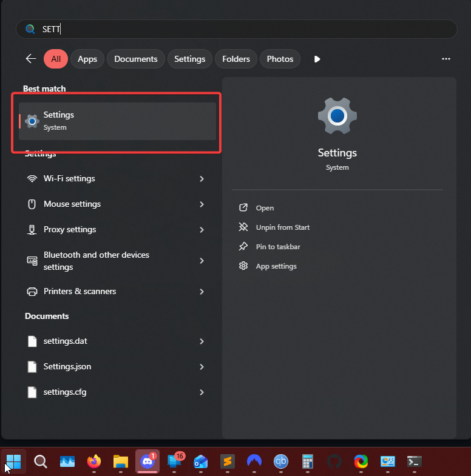Open the three-dots more options menu
471x476 pixels.
coord(446,59)
